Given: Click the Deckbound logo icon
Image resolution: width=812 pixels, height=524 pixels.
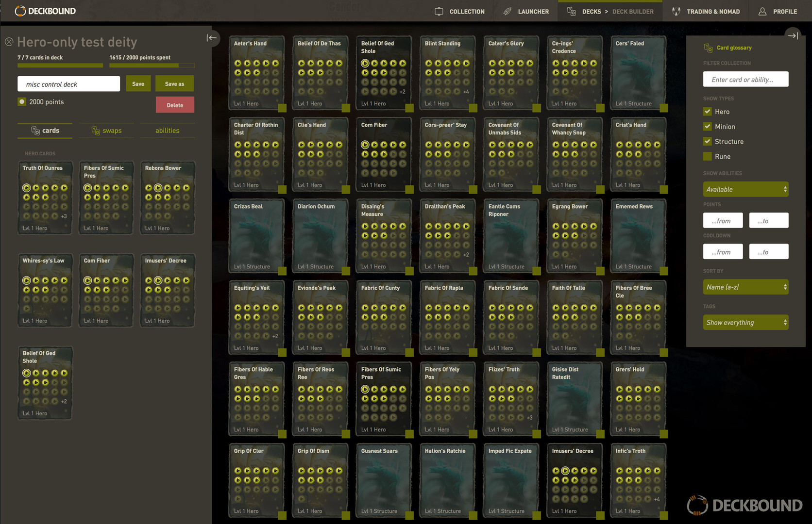Looking at the screenshot, I should (x=20, y=11).
